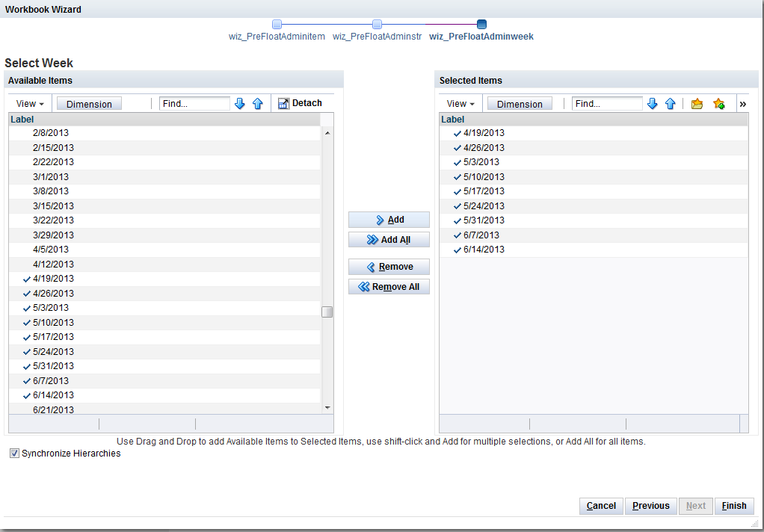This screenshot has width=764, height=532.
Task: Click the Remove All button
Action: point(389,286)
